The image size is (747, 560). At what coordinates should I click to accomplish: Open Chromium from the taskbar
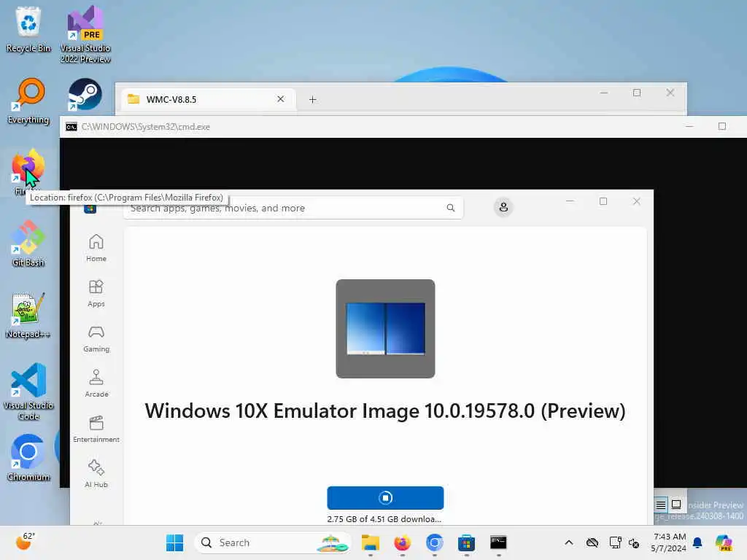coord(435,542)
